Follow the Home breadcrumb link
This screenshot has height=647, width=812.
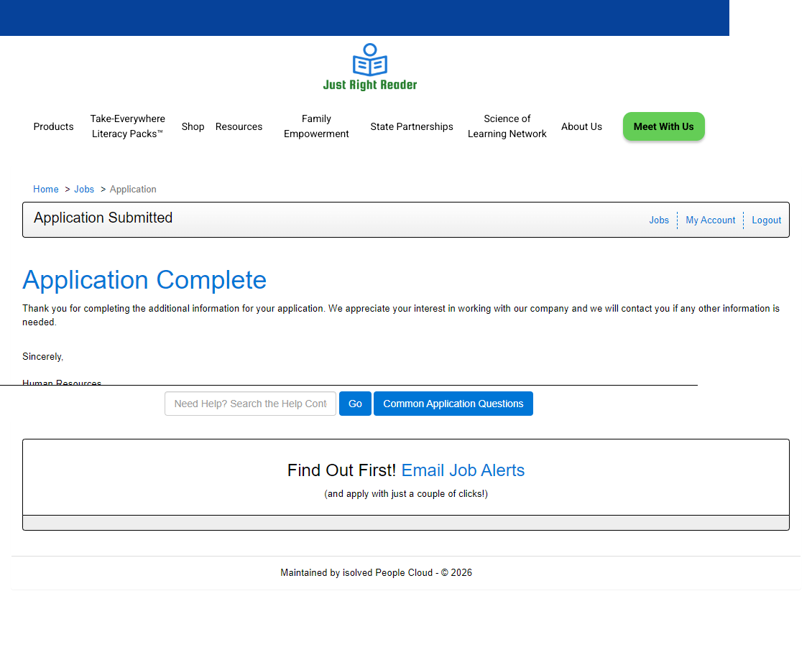pyautogui.click(x=46, y=189)
